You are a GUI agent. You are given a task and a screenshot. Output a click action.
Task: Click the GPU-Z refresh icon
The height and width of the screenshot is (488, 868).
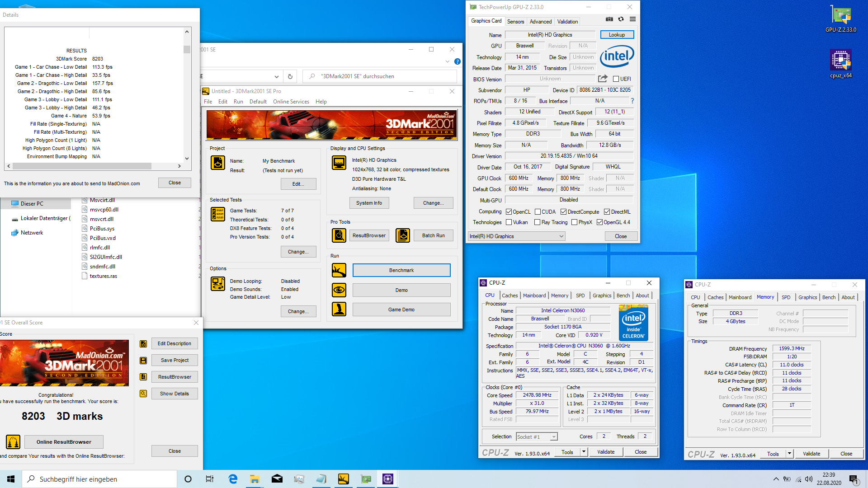[x=621, y=19]
